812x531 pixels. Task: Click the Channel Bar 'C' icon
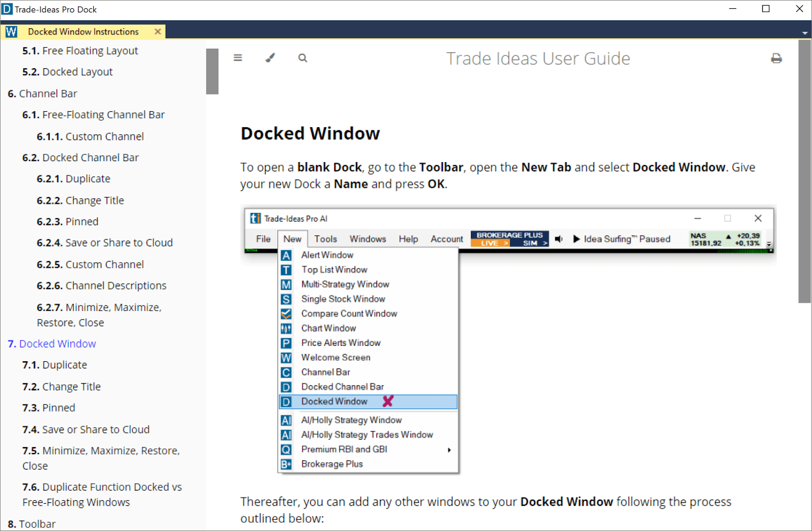point(286,372)
